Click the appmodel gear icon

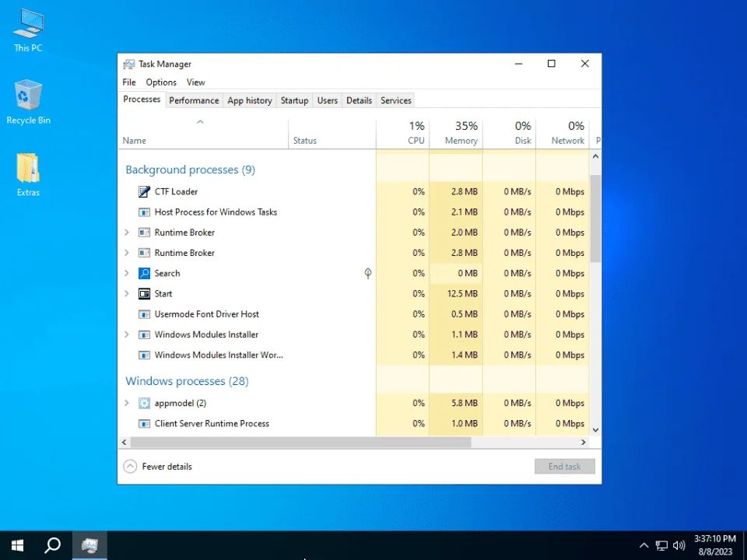(144, 404)
